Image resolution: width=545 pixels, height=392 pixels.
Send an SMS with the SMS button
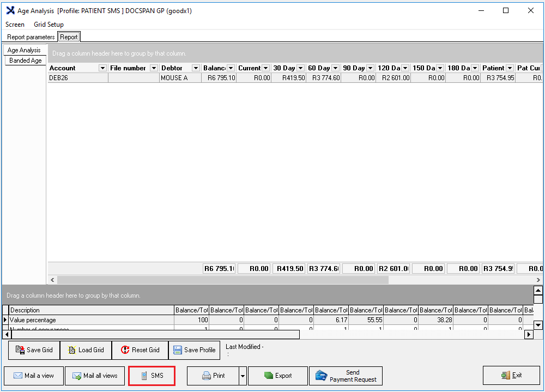(x=152, y=376)
